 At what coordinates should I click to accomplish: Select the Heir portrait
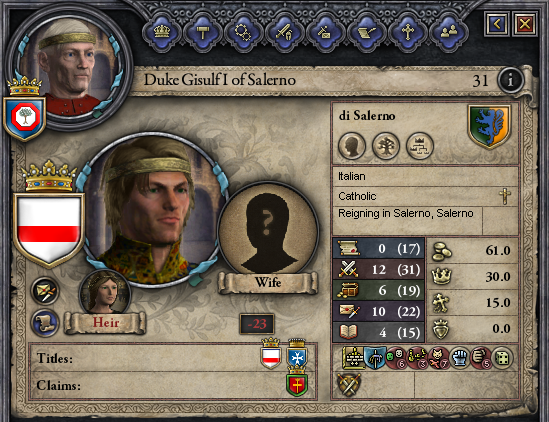[x=105, y=293]
